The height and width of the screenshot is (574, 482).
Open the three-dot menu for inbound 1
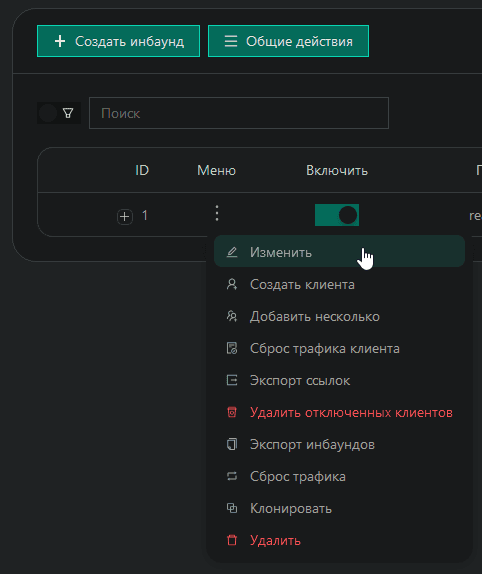tap(217, 213)
